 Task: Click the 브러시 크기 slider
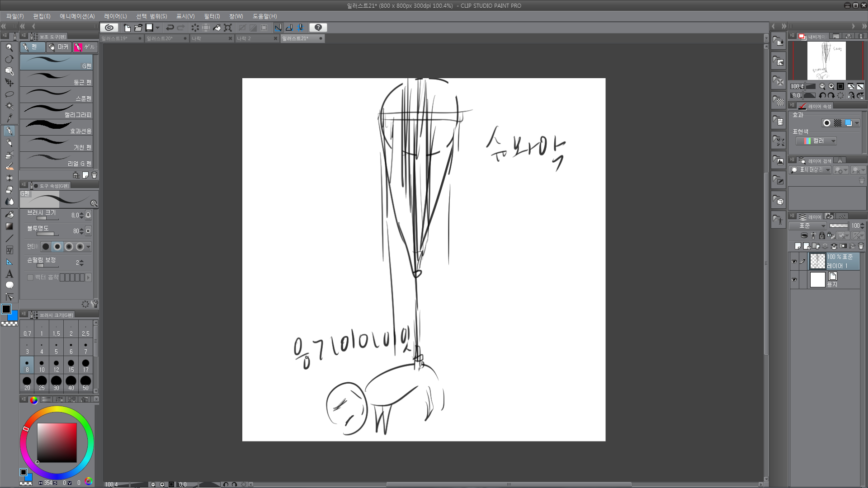tap(47, 218)
